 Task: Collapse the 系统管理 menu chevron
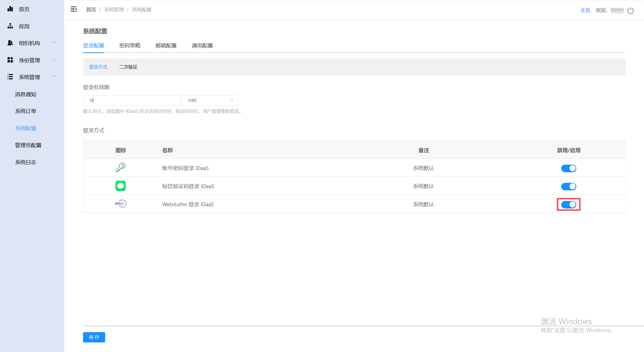54,76
